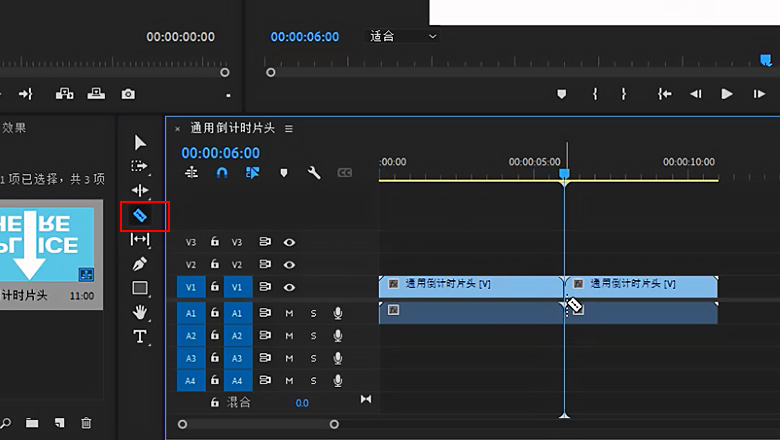Toggle lock on track V2

point(214,264)
